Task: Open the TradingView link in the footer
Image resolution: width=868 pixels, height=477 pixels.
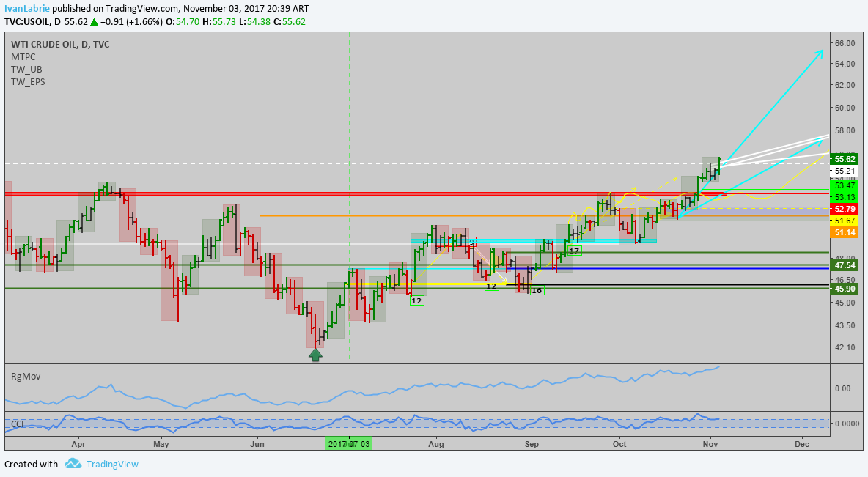Action: (112, 465)
